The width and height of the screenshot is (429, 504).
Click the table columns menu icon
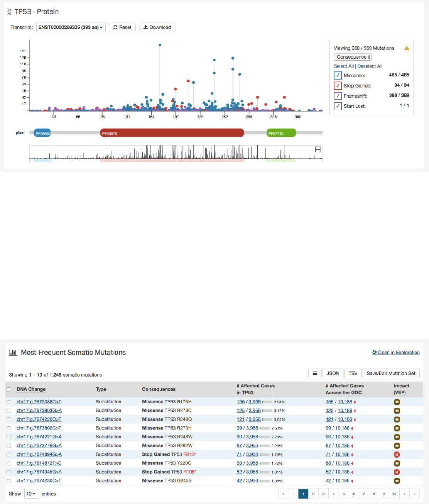click(x=314, y=373)
